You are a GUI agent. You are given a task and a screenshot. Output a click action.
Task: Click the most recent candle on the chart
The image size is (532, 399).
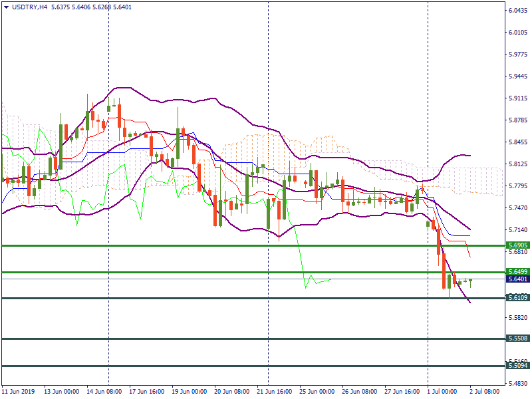(x=471, y=280)
